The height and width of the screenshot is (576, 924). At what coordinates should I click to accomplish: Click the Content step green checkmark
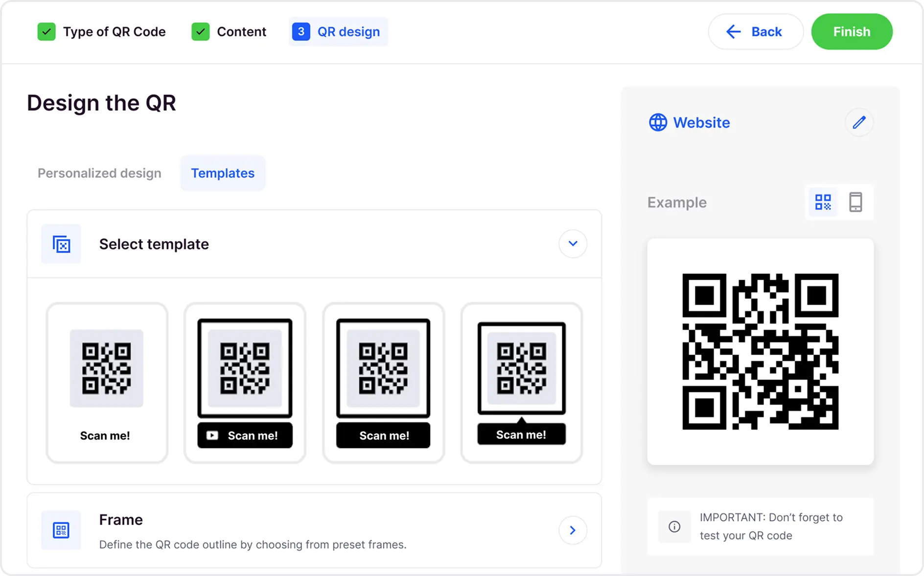point(201,32)
